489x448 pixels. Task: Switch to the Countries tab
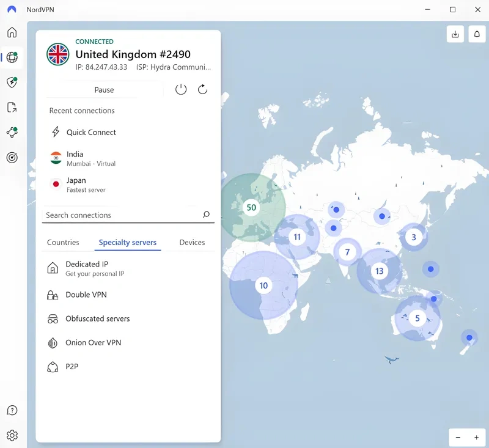pos(63,242)
